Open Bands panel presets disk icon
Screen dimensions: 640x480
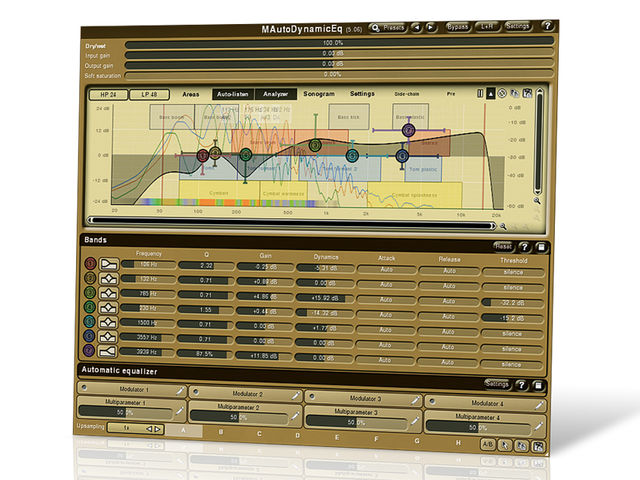click(541, 247)
